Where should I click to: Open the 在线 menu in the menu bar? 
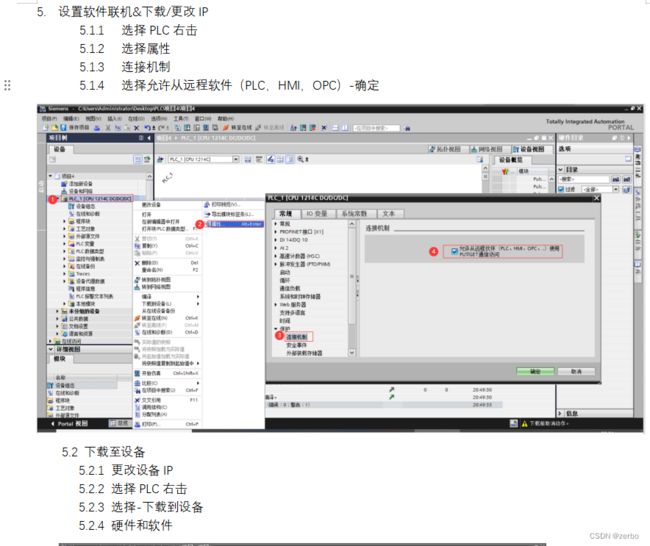click(x=136, y=119)
